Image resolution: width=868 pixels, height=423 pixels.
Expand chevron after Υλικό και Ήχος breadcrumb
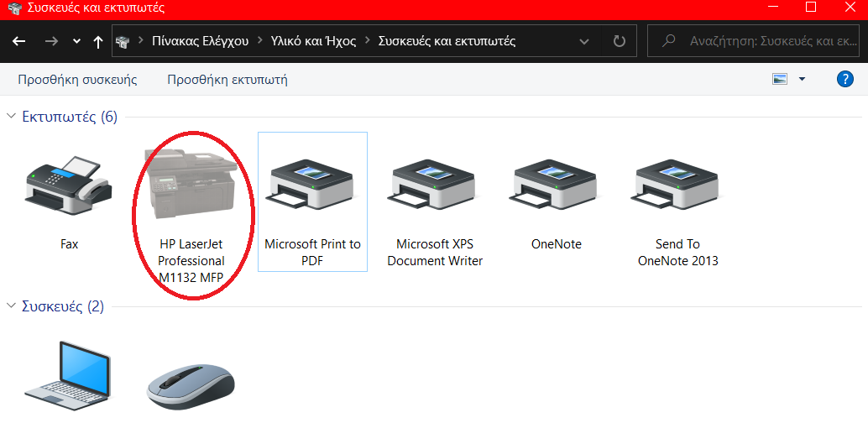click(x=368, y=41)
